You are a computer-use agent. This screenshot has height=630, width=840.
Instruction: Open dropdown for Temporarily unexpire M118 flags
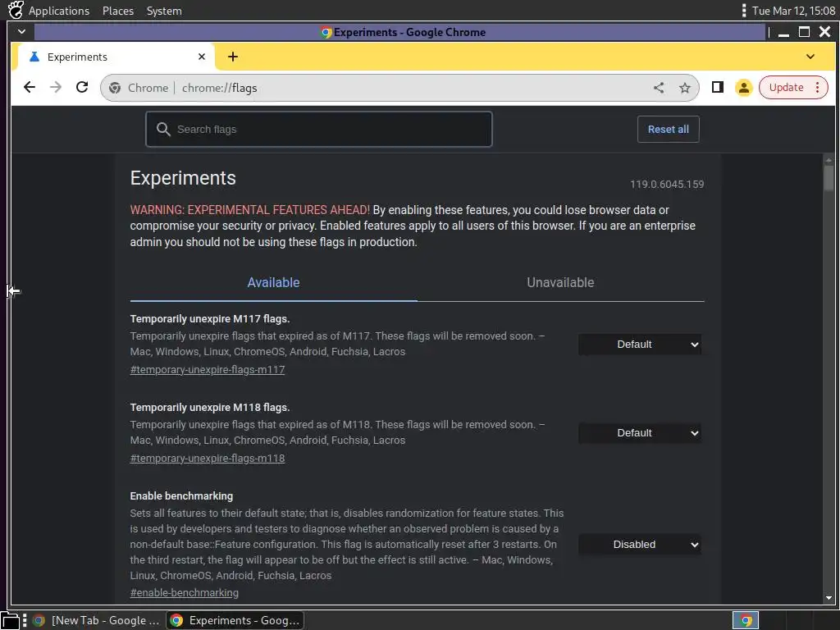pos(640,433)
